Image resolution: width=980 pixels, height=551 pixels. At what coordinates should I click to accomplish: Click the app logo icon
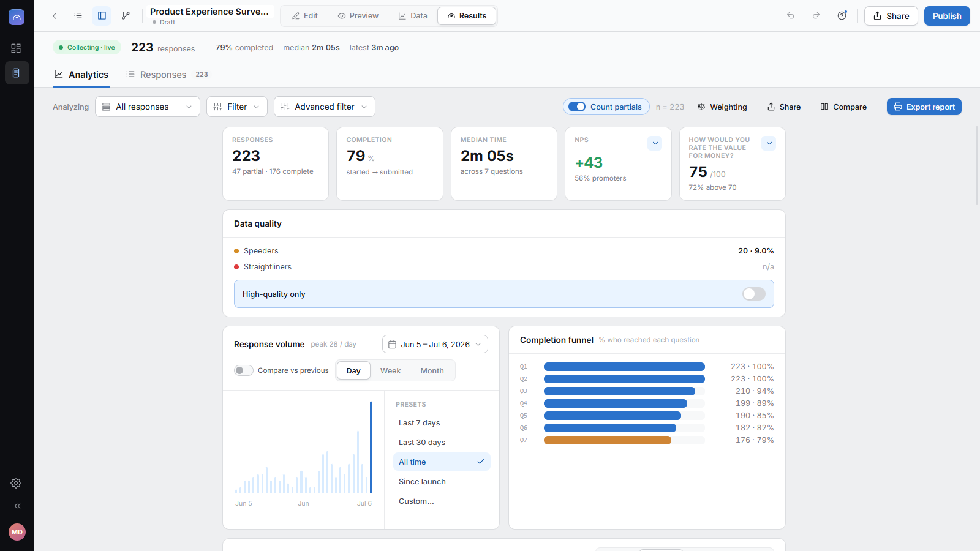click(x=17, y=17)
